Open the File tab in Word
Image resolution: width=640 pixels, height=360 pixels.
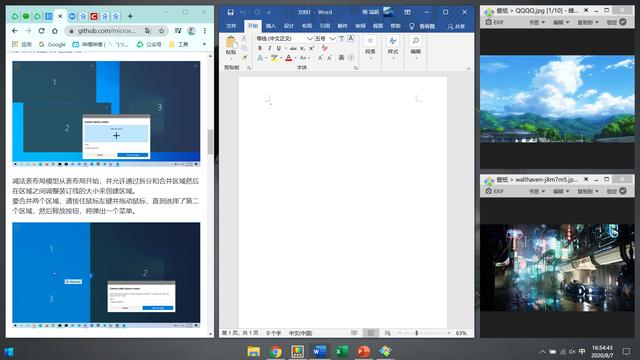[x=231, y=26]
